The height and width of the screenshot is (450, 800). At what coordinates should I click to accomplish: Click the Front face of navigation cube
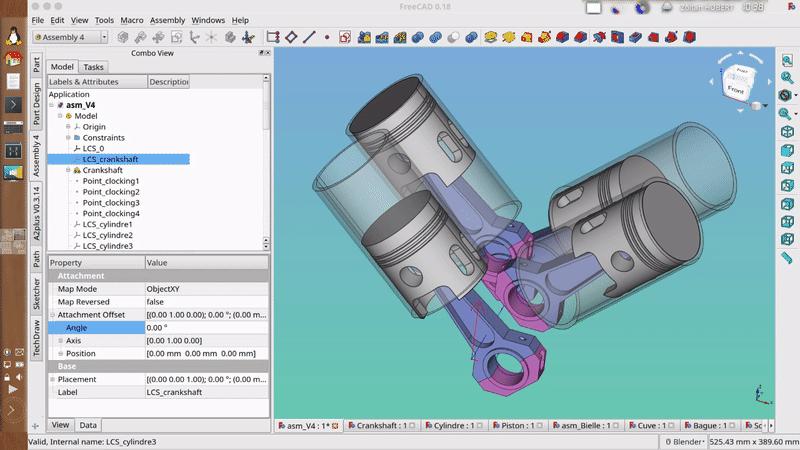pos(736,90)
